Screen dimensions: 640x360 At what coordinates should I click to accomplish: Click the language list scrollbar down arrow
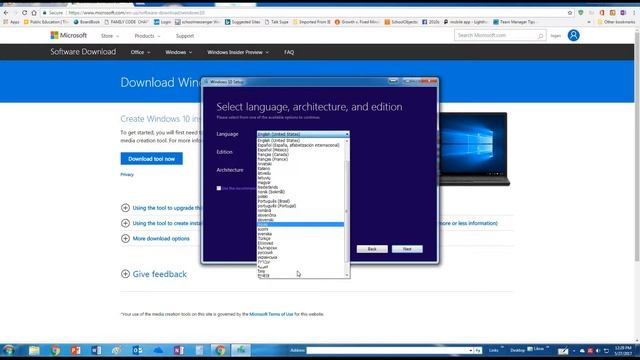(347, 276)
